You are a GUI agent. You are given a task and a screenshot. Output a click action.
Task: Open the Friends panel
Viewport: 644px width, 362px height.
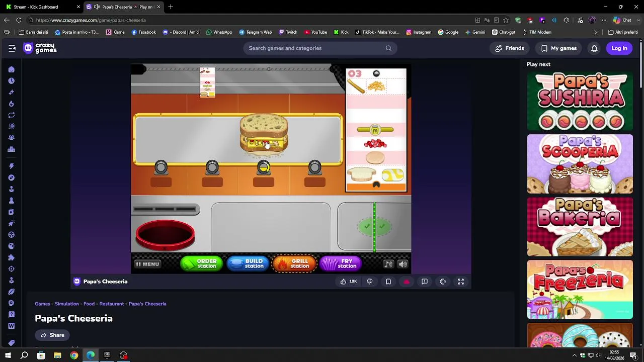pos(510,48)
